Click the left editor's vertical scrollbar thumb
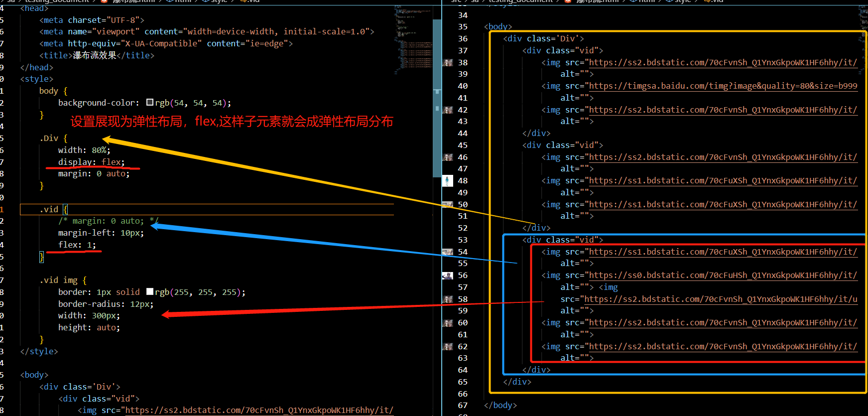868x416 pixels. click(437, 98)
